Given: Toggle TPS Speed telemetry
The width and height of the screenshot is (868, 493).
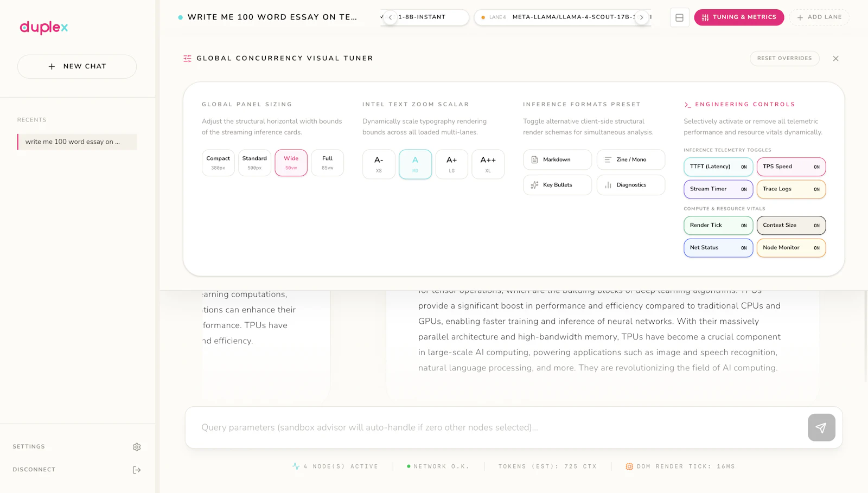Looking at the screenshot, I should tap(791, 167).
